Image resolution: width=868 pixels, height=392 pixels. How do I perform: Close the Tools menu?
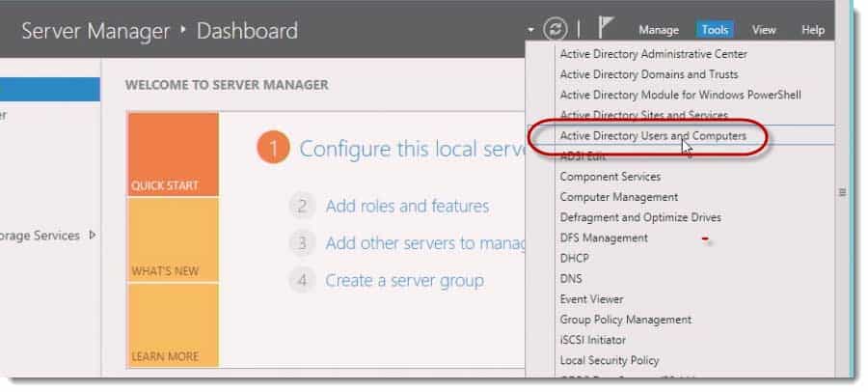pos(715,31)
